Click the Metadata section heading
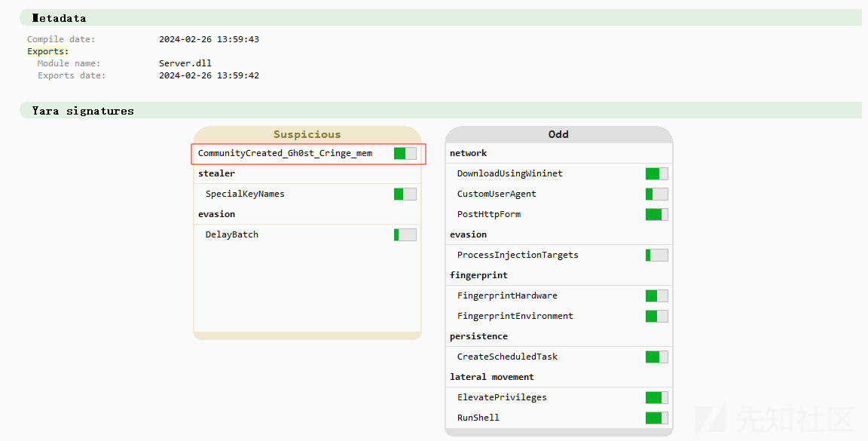The image size is (868, 441). click(x=60, y=18)
